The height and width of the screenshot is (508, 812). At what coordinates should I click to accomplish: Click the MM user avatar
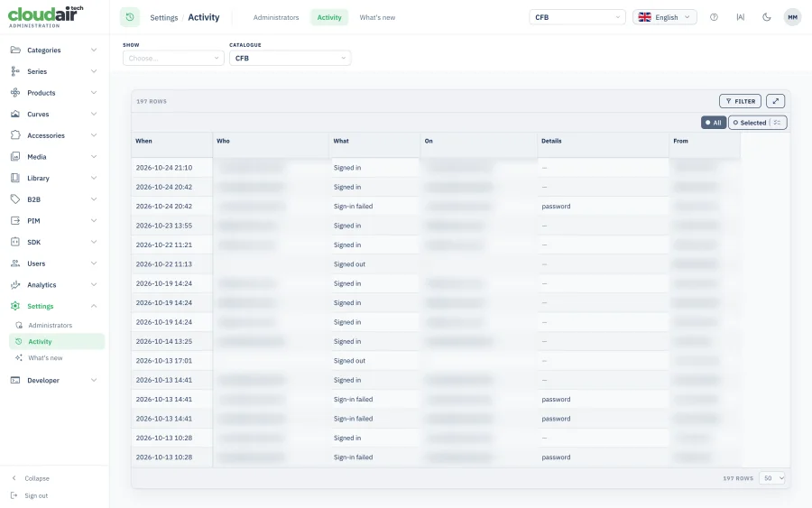792,17
